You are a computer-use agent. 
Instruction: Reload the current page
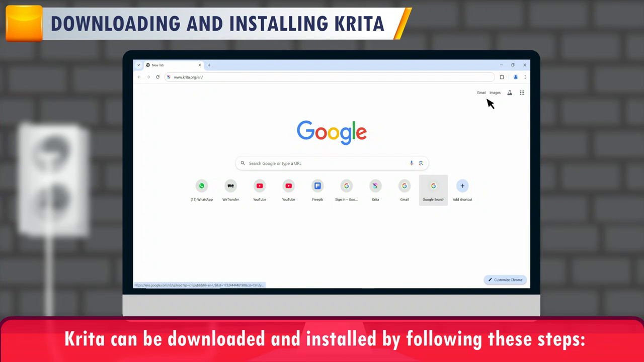click(157, 77)
